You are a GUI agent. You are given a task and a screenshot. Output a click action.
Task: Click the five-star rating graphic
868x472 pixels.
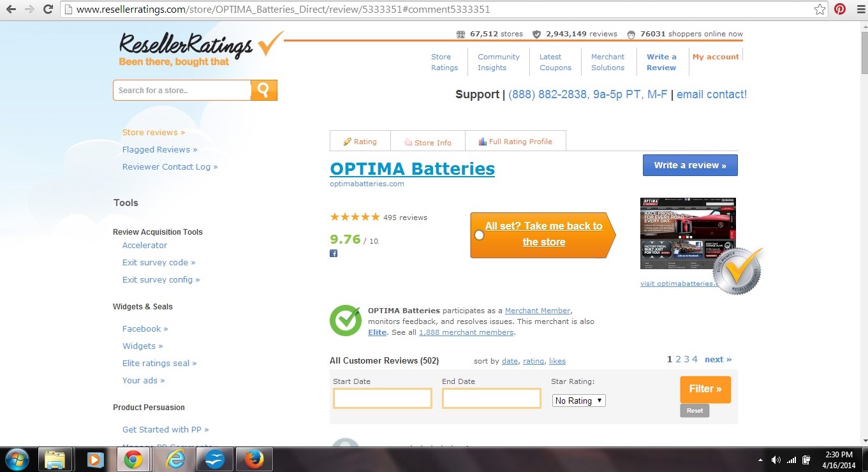pos(355,217)
